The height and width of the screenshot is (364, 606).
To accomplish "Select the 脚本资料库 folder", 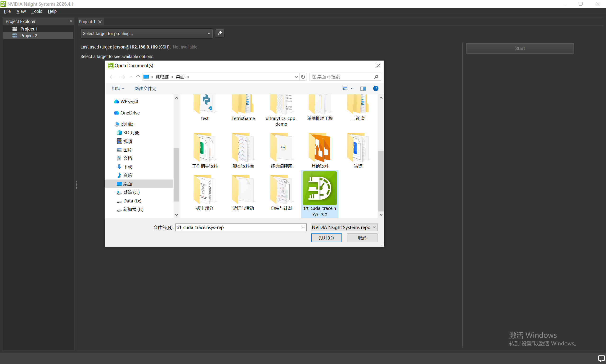I will click(x=243, y=151).
